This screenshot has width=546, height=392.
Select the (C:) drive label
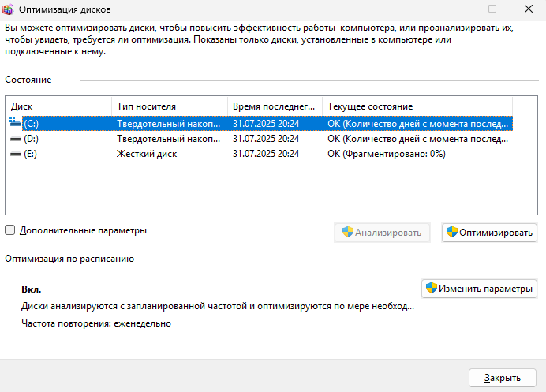(31, 124)
